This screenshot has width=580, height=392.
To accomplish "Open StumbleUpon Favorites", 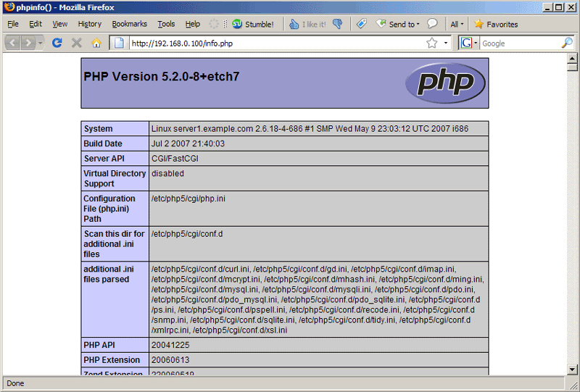I will click(496, 24).
